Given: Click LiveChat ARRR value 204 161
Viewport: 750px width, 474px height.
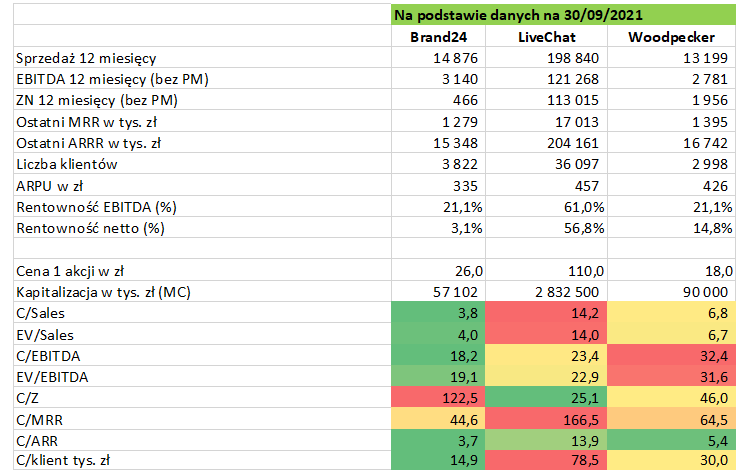Looking at the screenshot, I should point(573,143).
